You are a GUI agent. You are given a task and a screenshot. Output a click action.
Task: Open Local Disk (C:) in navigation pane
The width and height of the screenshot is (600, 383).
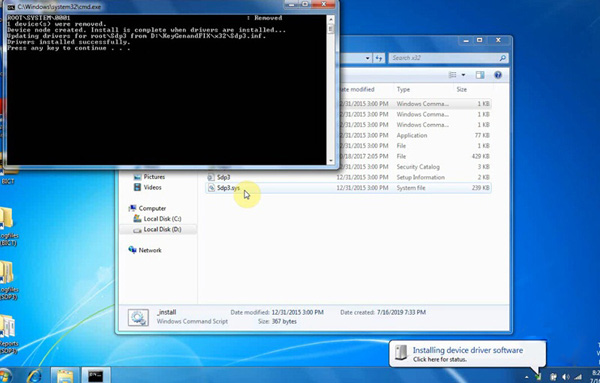162,219
